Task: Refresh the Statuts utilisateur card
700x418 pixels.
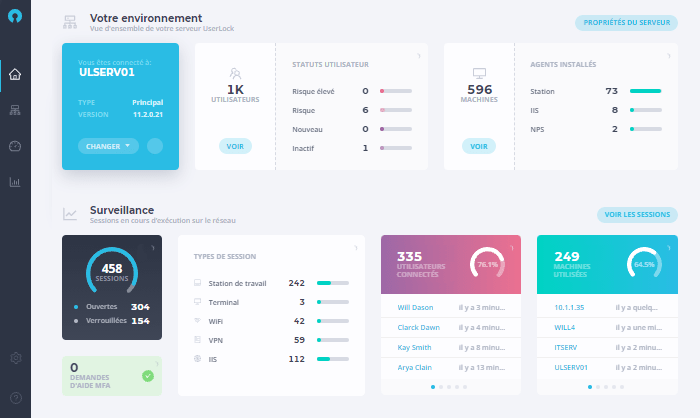Action: [x=418, y=56]
